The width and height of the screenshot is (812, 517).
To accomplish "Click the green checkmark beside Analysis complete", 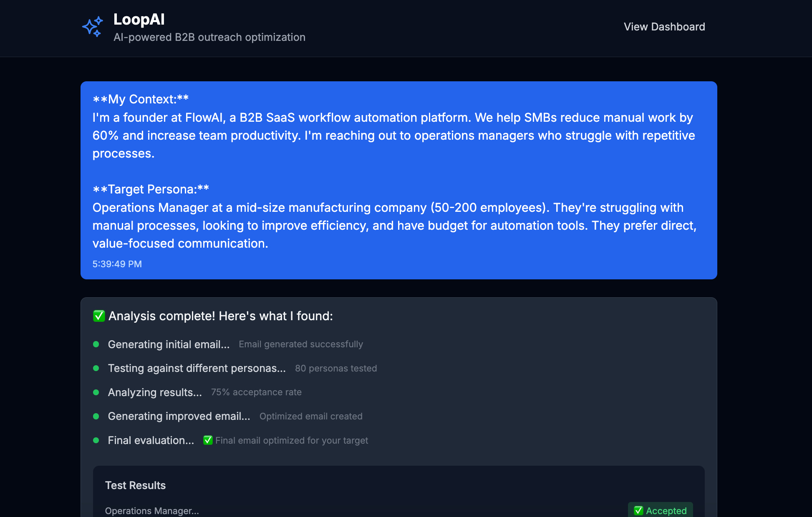I will [99, 316].
